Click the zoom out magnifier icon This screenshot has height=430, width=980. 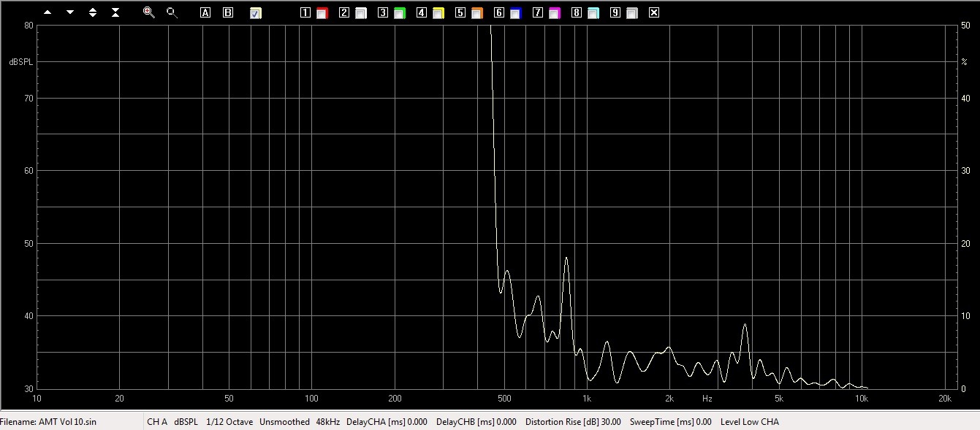172,12
